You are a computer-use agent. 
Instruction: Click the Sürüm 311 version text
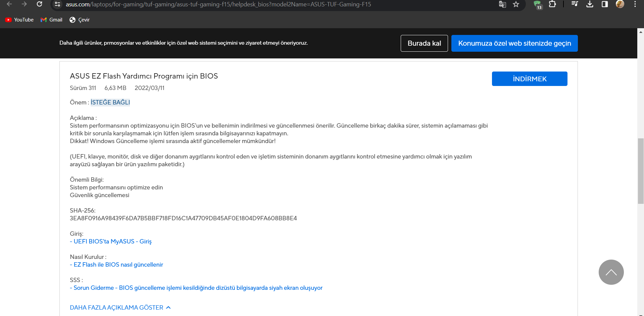[x=83, y=88]
